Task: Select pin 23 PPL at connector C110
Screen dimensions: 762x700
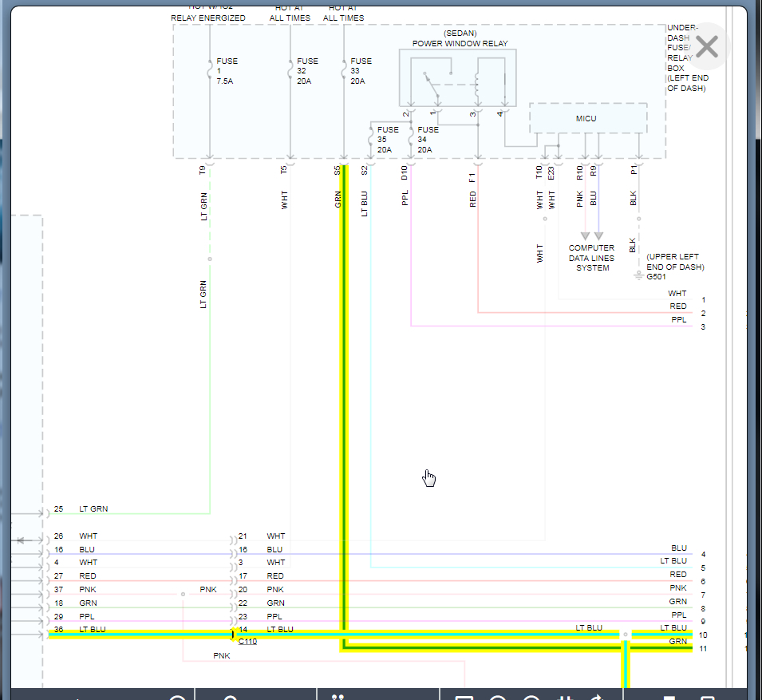Action: click(x=260, y=617)
